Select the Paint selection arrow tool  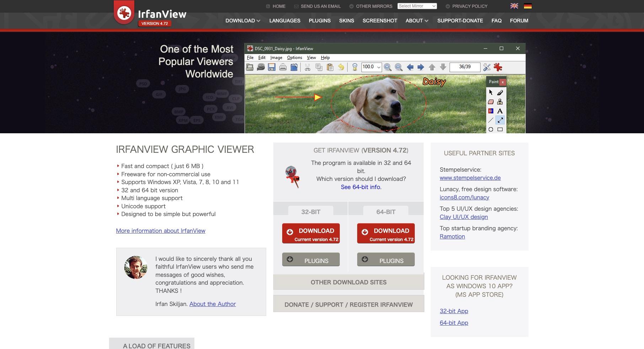point(491,92)
